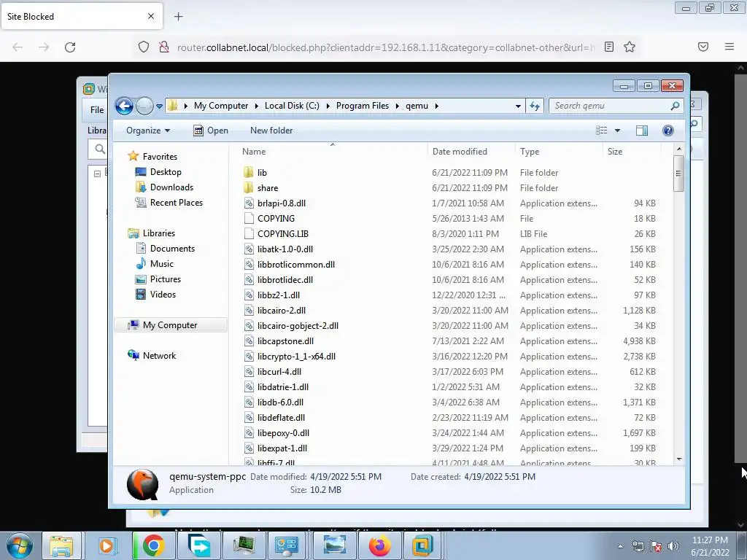Open the Windows Start menu
Image resolution: width=747 pixels, height=560 pixels.
(x=20, y=545)
